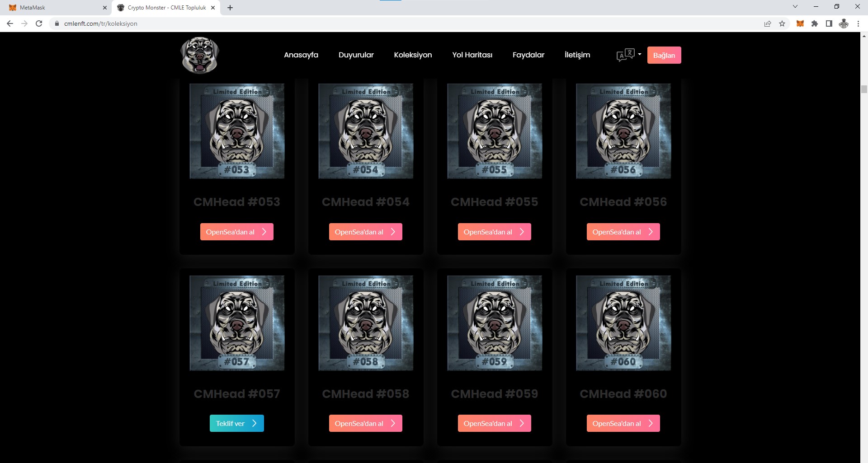The height and width of the screenshot is (463, 868).
Task: Go back to previous page
Action: click(10, 23)
